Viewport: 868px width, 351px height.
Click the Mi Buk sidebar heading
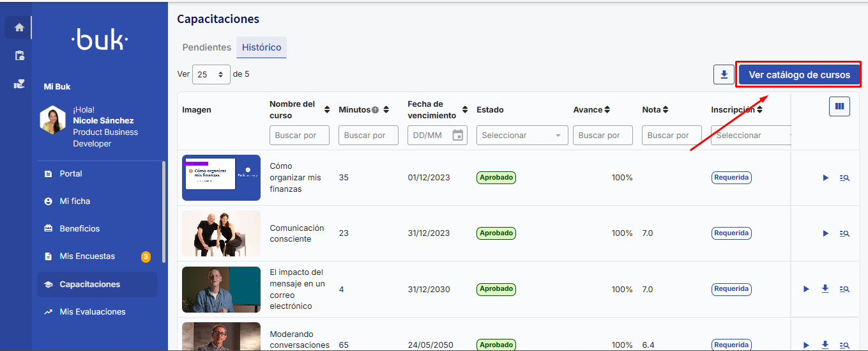[57, 86]
